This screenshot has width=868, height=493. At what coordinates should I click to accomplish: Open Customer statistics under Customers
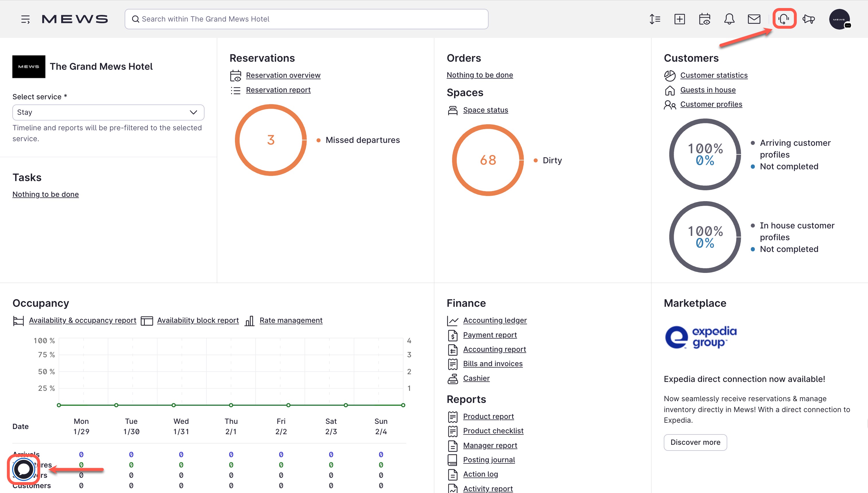[x=714, y=75]
